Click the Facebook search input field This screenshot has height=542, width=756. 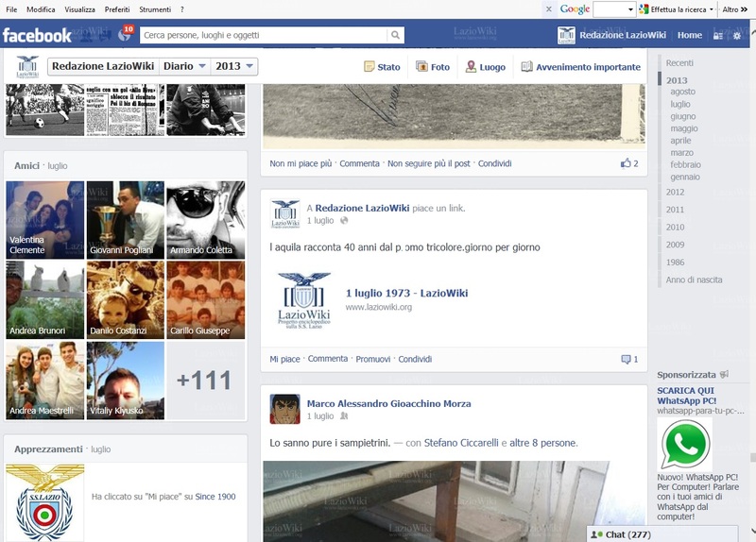point(263,35)
